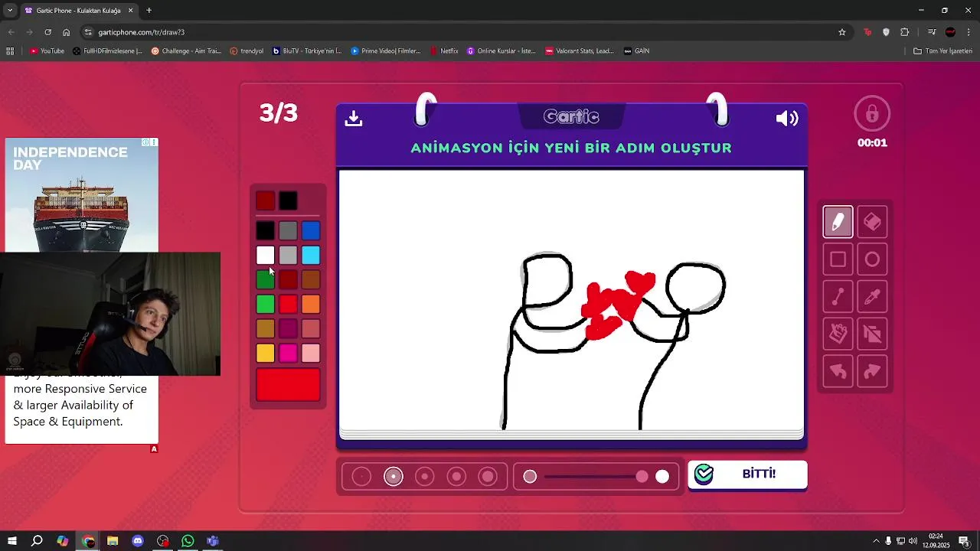Open a new browser tab
This screenshot has height=551, width=980.
click(x=149, y=11)
